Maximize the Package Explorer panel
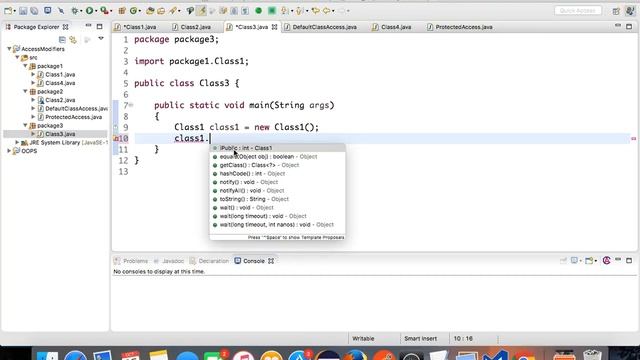Viewport: 640px width, 360px height. pyautogui.click(x=100, y=27)
